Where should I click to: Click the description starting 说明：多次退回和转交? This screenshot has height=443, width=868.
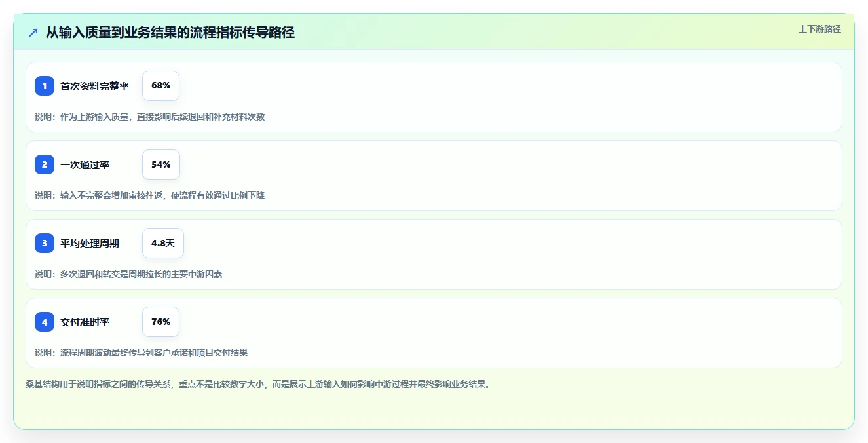pyautogui.click(x=128, y=274)
